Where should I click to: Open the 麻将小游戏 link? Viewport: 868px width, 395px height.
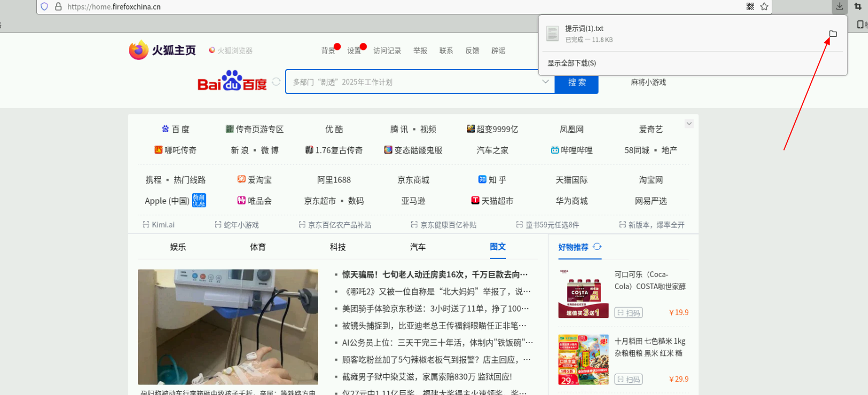point(648,82)
